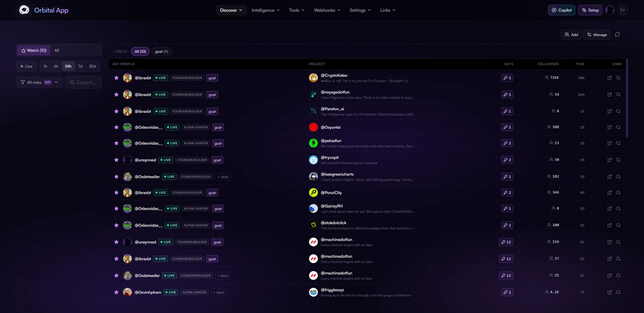Unstar the @stokdotclick row
This screenshot has height=313, width=644.
116,225
